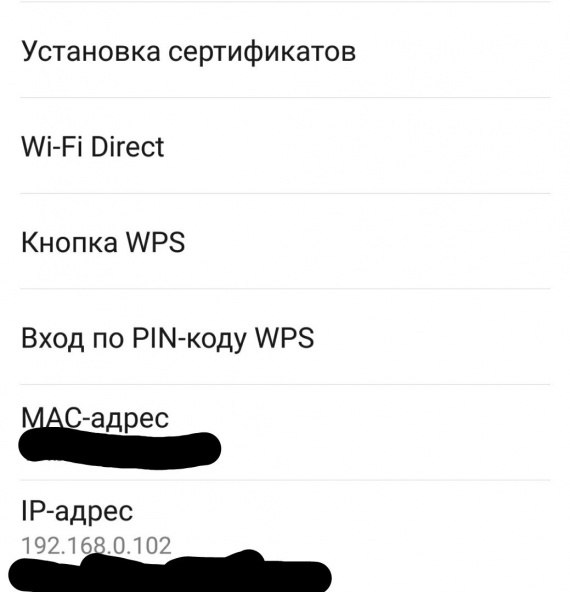Select Вход по PIN-коду WPS
570x592 pixels.
[285, 337]
